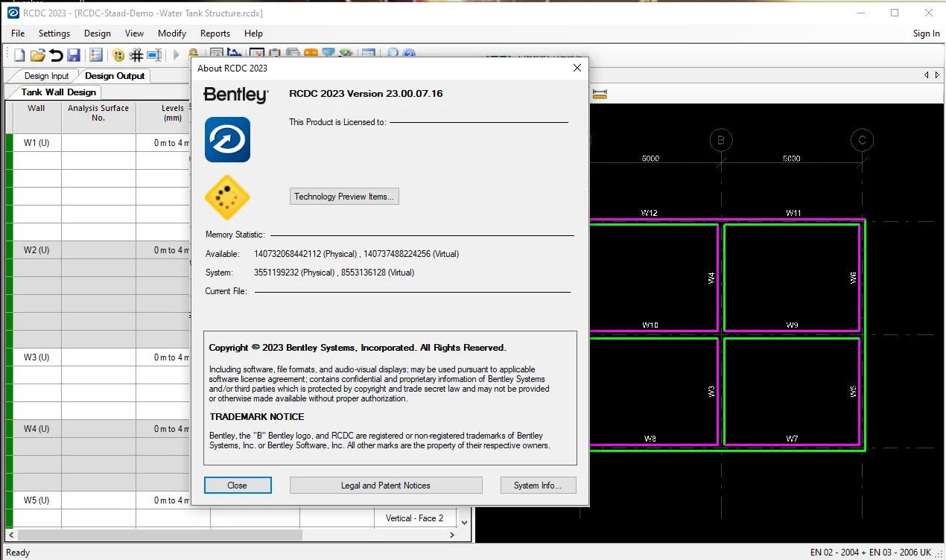Select the Design Output tab
Image resolution: width=946 pixels, height=560 pixels.
point(115,76)
